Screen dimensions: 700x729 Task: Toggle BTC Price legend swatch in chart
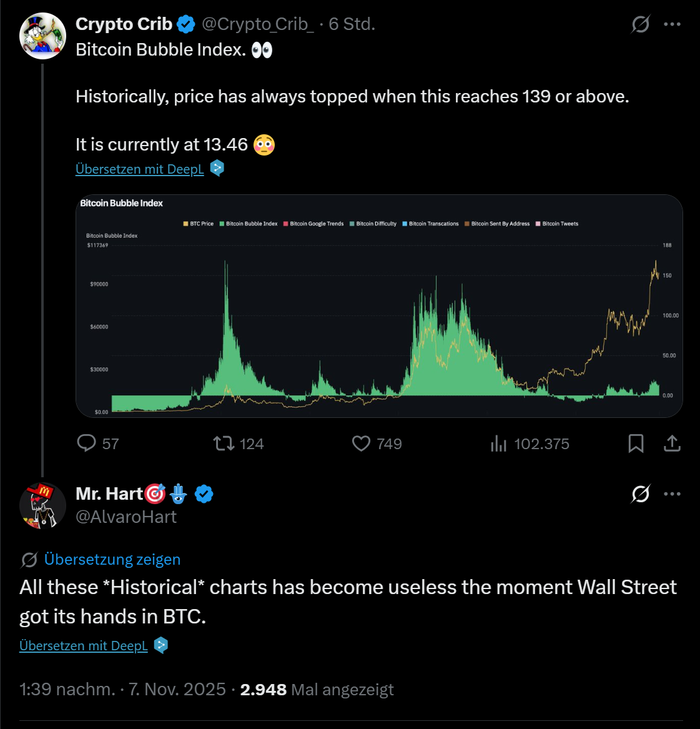pyautogui.click(x=185, y=224)
